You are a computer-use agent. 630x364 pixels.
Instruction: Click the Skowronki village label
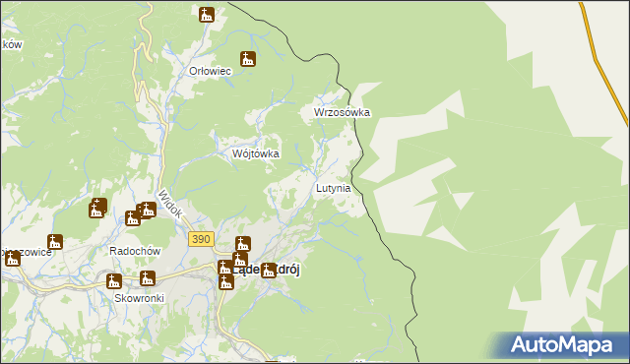point(140,298)
